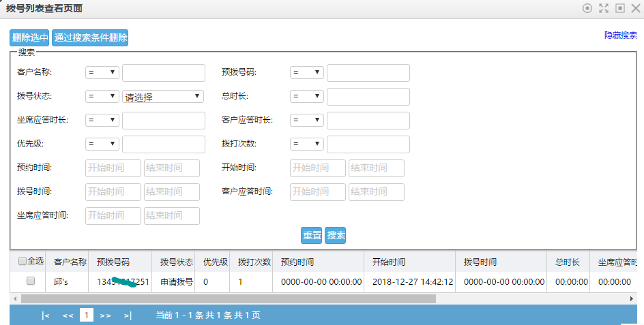Click the 拨号状态 column header
The image size is (644, 325).
click(176, 262)
